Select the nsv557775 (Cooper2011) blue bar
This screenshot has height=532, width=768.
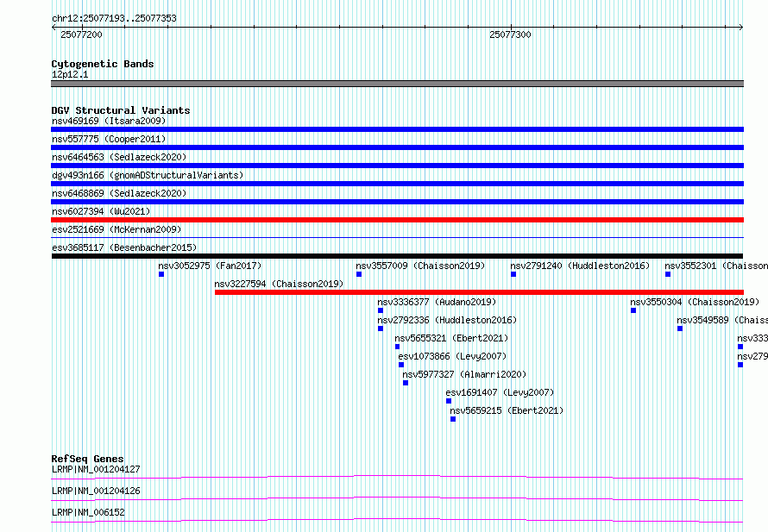397,147
